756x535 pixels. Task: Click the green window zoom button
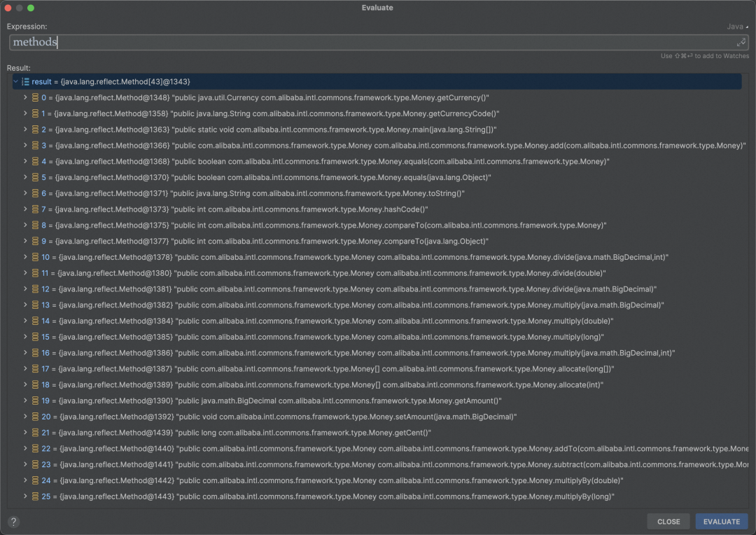[x=31, y=8]
